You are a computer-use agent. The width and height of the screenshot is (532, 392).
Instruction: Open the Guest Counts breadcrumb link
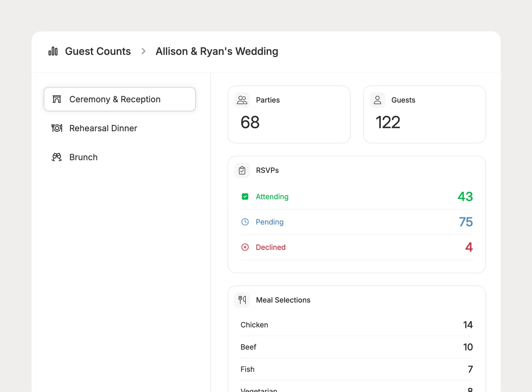[98, 51]
